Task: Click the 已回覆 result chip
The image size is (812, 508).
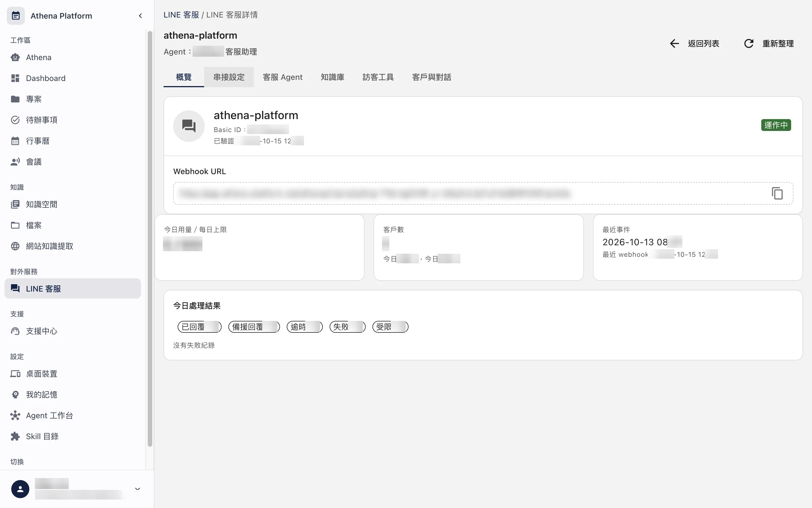Action: [x=199, y=327]
